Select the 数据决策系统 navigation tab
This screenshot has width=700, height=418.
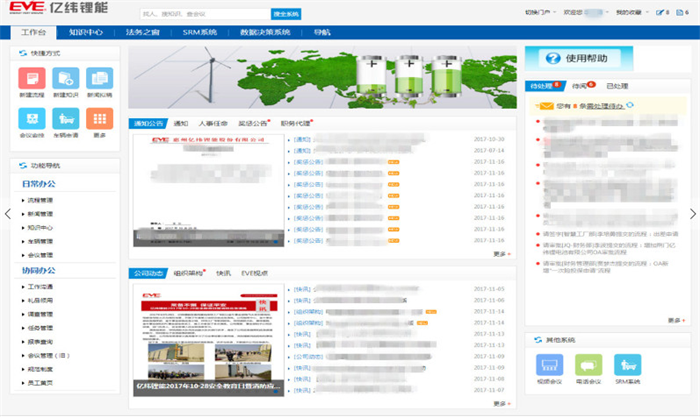[265, 33]
